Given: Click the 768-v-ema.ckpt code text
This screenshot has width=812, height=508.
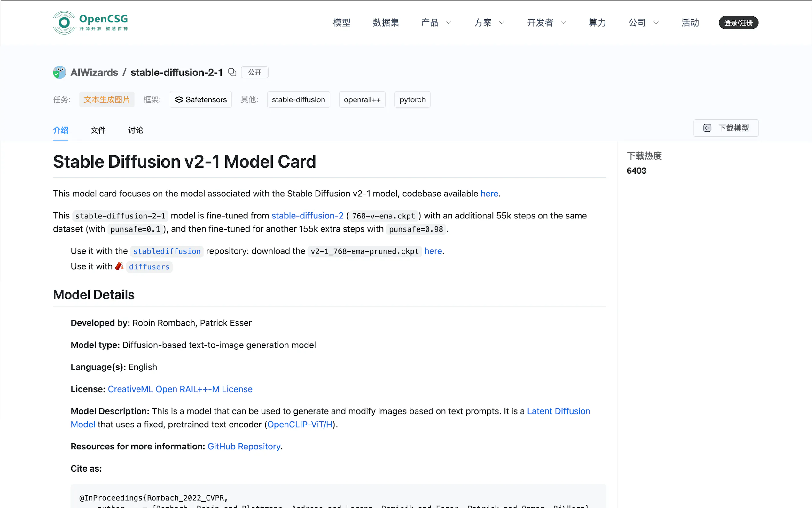Looking at the screenshot, I should (383, 216).
